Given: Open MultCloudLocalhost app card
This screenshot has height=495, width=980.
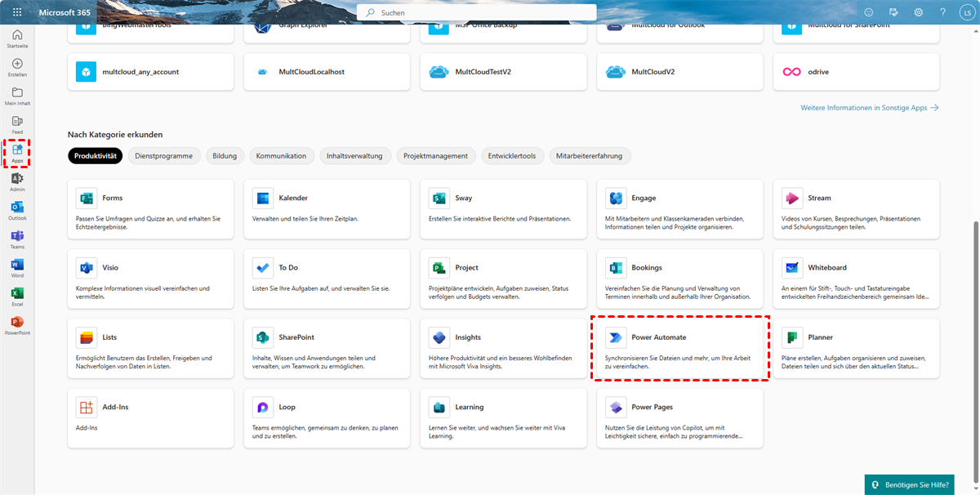Looking at the screenshot, I should tap(327, 72).
